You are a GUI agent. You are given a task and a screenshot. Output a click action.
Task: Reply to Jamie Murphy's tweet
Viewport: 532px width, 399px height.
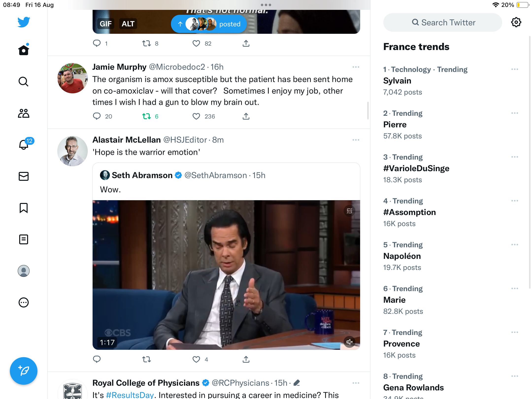[97, 116]
